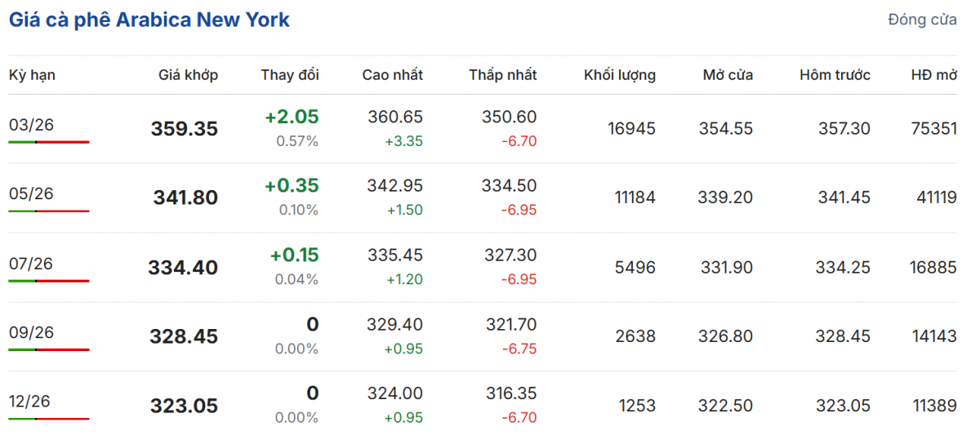Screen dimensions: 980x440
Task: Click the 'Thay đổi' column header
Action: click(x=290, y=75)
